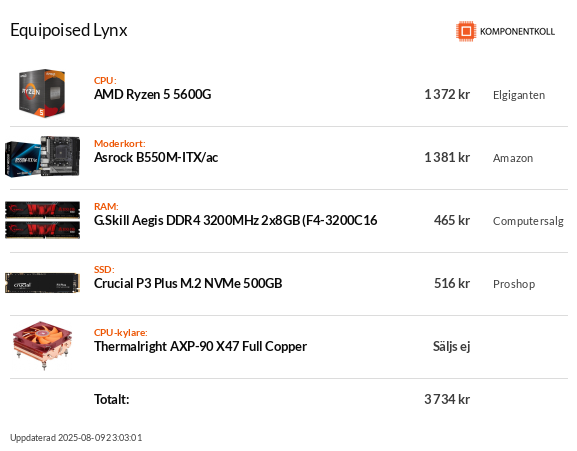This screenshot has width=577, height=451.
Task: Click the Equipoised Lynx build title
Action: (69, 30)
